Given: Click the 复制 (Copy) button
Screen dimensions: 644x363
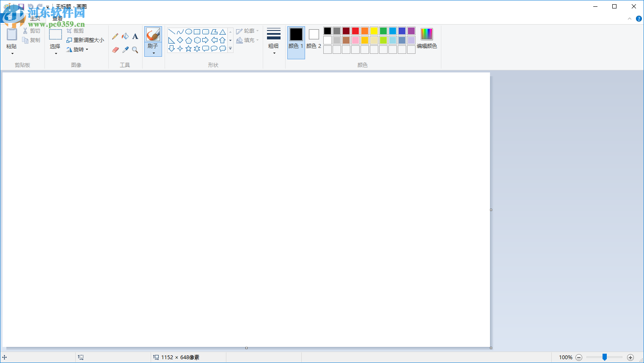Looking at the screenshot, I should point(32,40).
